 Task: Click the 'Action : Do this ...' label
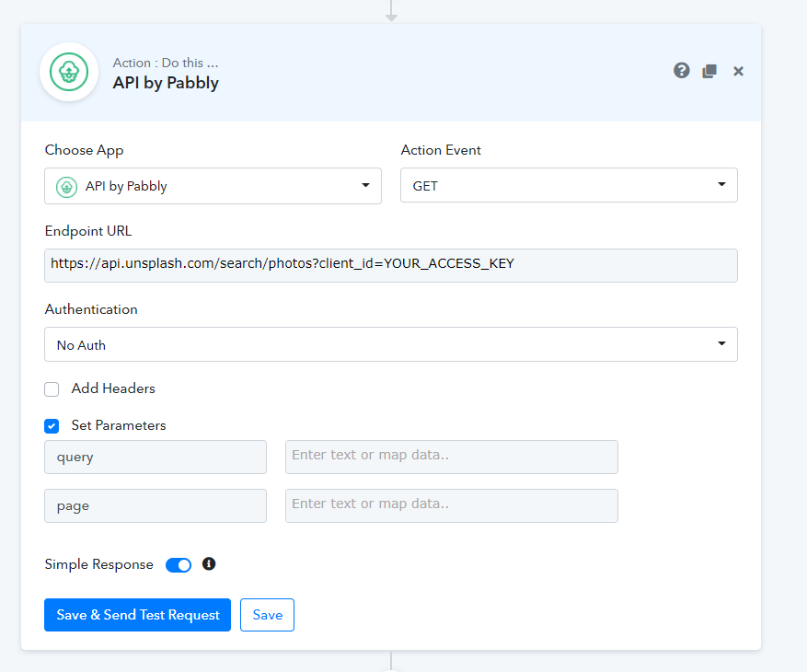(x=166, y=63)
